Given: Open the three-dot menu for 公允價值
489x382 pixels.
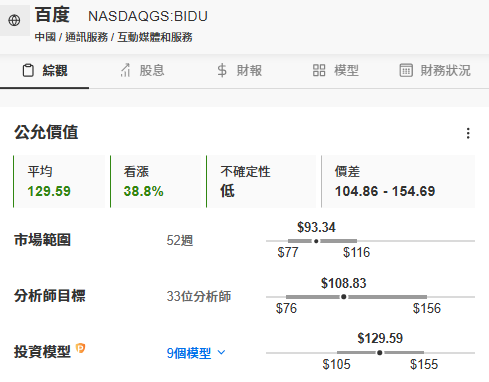Looking at the screenshot, I should click(x=468, y=133).
